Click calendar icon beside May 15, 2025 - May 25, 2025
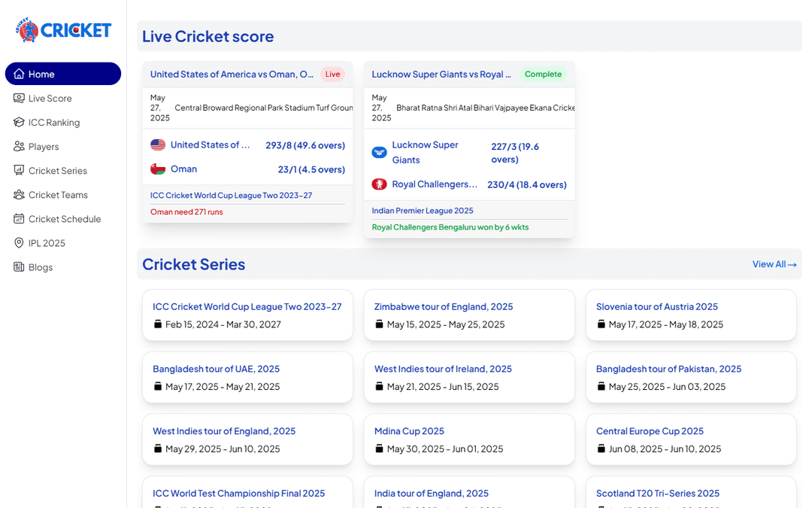Image resolution: width=812 pixels, height=508 pixels. pyautogui.click(x=379, y=324)
